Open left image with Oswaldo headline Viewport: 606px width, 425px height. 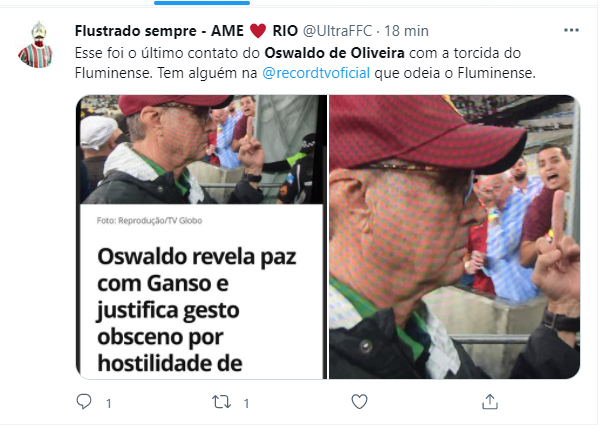coord(201,237)
